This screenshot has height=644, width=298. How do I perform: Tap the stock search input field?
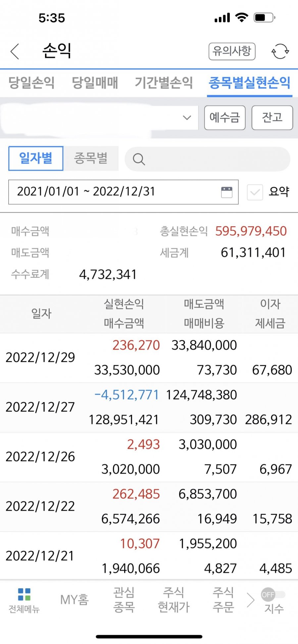pyautogui.click(x=207, y=159)
